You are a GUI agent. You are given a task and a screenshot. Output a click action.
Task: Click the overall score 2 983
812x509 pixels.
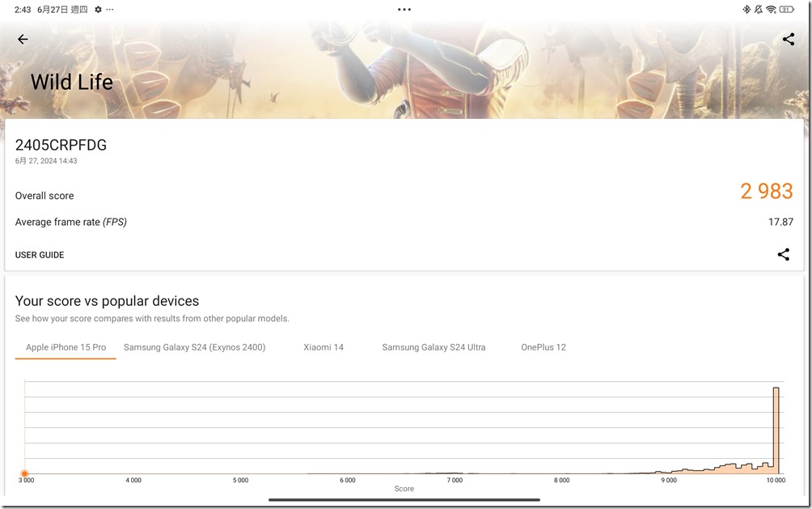point(767,191)
